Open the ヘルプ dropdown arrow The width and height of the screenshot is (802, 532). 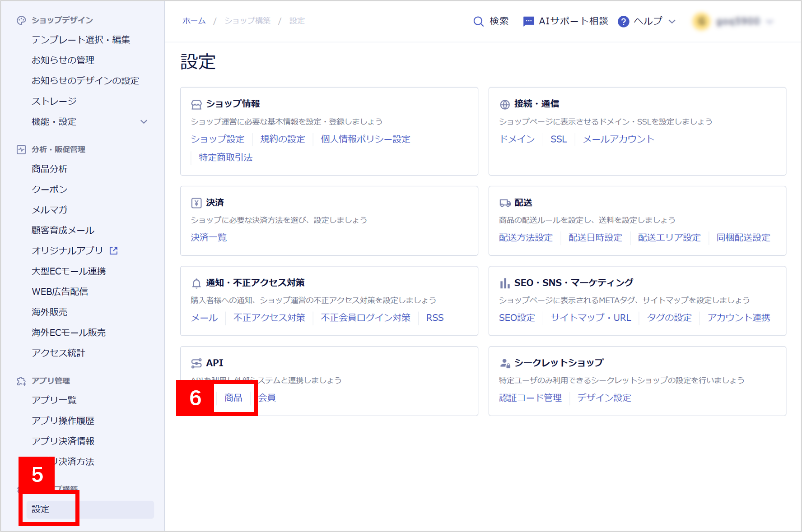[x=672, y=21]
